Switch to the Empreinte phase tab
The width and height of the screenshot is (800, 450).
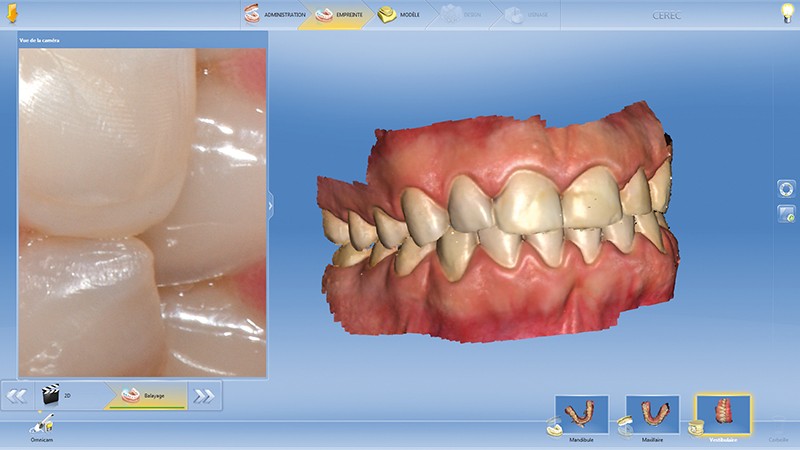click(338, 15)
